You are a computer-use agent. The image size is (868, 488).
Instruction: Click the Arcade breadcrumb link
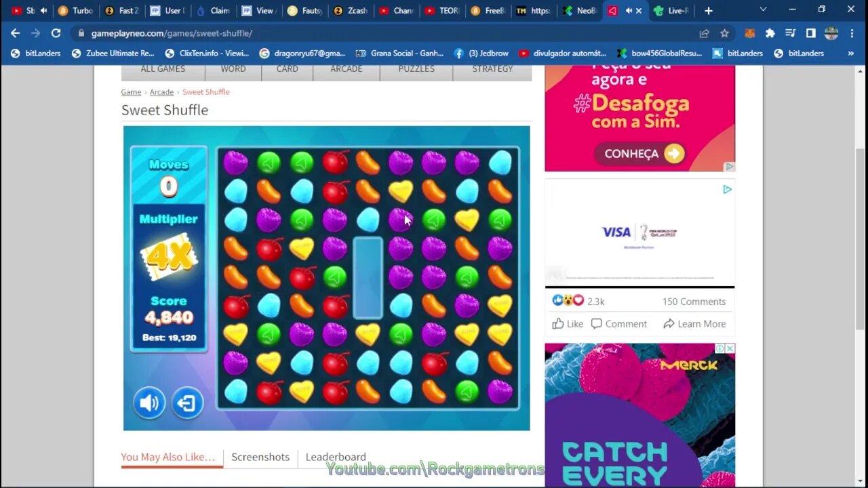tap(161, 91)
